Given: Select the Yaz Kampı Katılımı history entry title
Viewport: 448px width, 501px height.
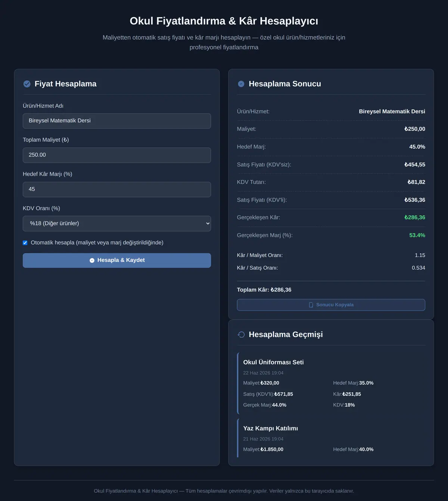Looking at the screenshot, I should click(x=270, y=428).
